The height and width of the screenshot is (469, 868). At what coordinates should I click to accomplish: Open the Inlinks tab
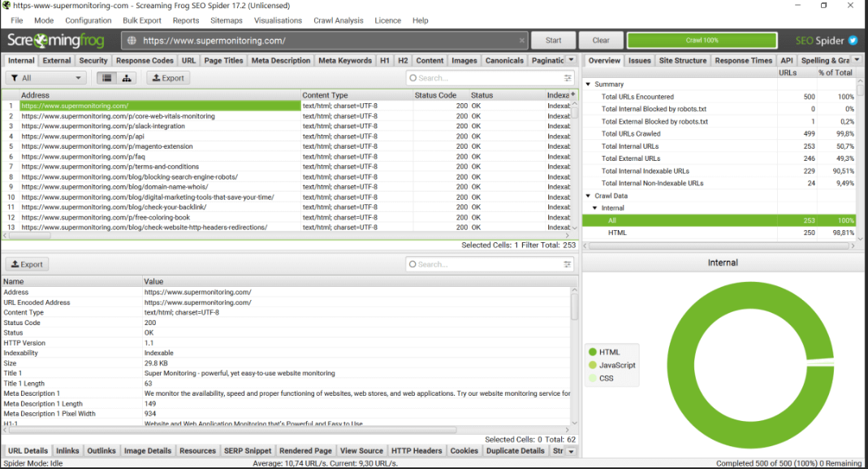pos(67,450)
